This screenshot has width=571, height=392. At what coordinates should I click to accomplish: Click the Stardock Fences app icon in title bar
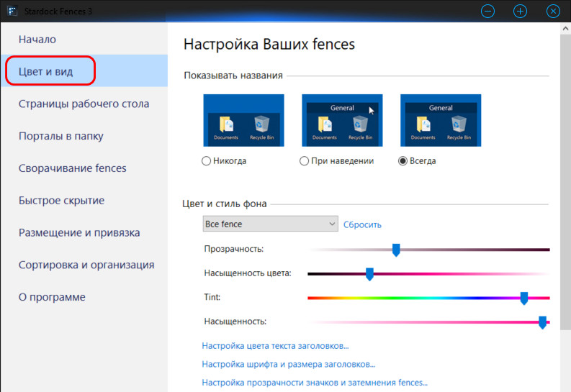12,11
